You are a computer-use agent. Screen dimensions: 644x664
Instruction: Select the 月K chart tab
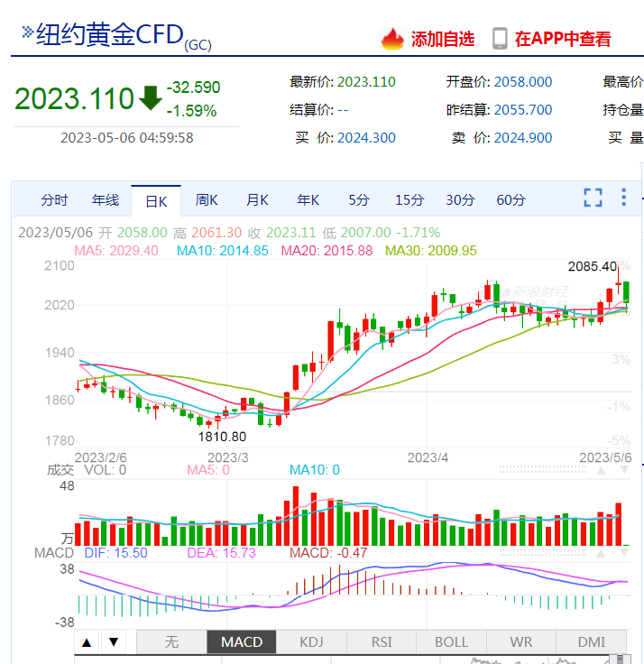(x=257, y=200)
